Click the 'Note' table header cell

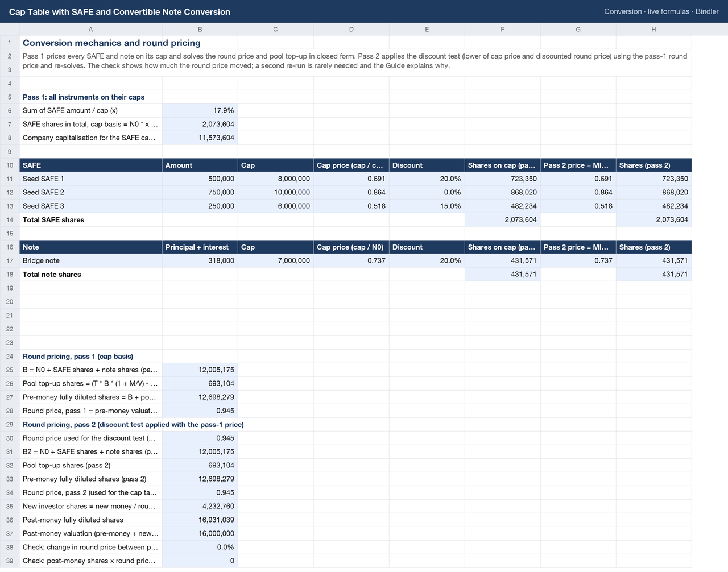point(91,247)
